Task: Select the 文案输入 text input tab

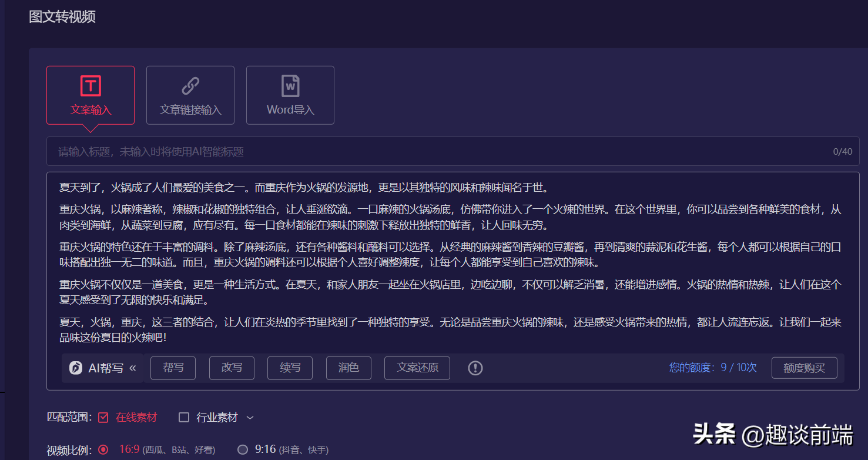Action: (x=91, y=95)
